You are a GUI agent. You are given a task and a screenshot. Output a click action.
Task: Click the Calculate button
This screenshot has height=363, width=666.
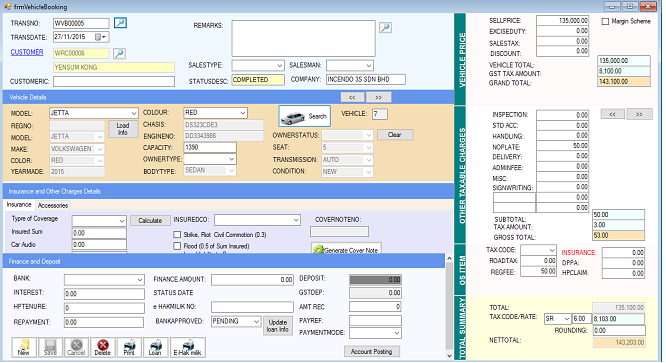(x=150, y=220)
